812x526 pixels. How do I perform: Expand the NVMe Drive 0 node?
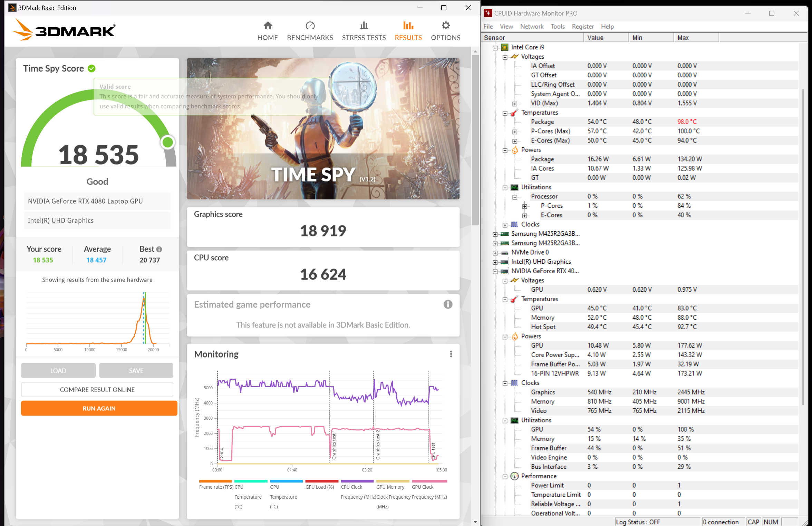[x=495, y=253]
